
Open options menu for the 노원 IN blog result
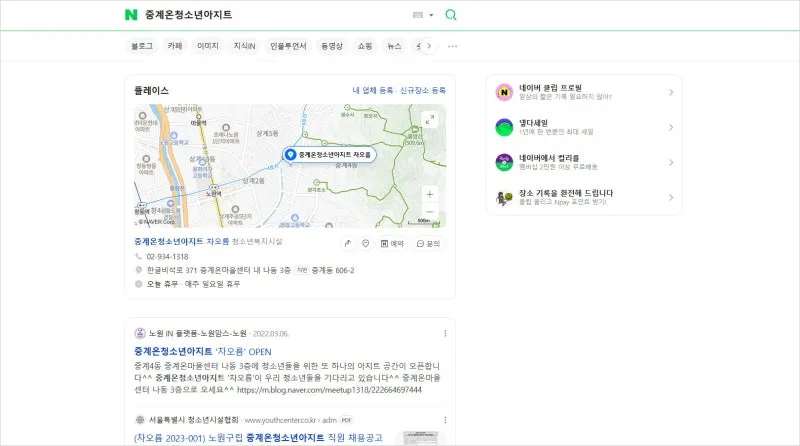click(x=444, y=333)
